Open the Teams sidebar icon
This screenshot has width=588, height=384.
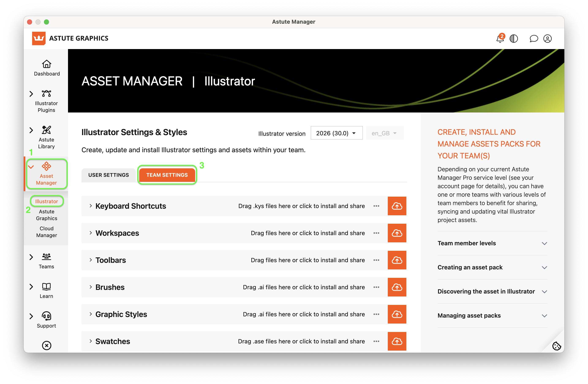click(46, 257)
